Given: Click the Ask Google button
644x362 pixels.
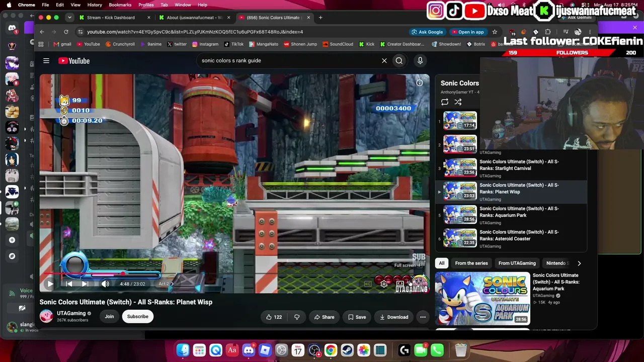Looking at the screenshot, I should 427,32.
